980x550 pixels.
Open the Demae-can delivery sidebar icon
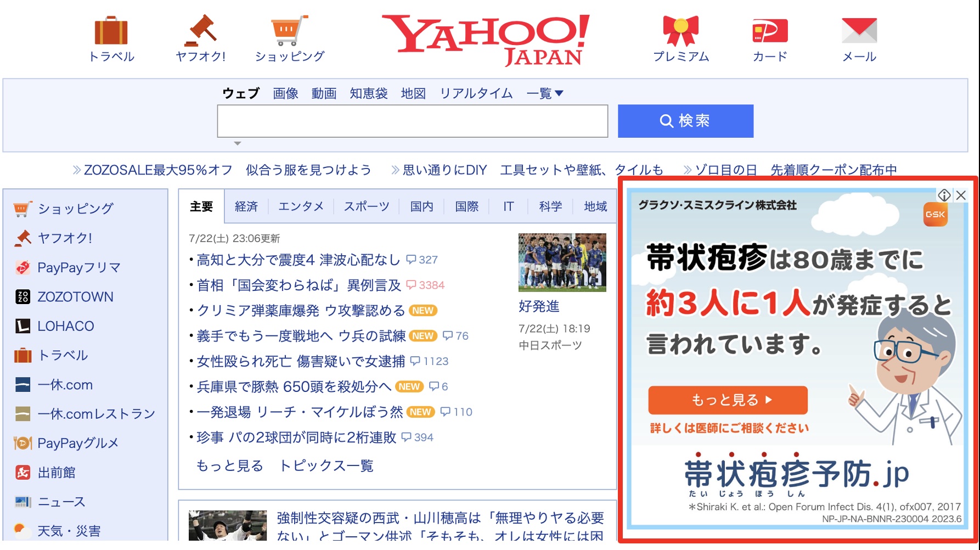[x=22, y=473]
